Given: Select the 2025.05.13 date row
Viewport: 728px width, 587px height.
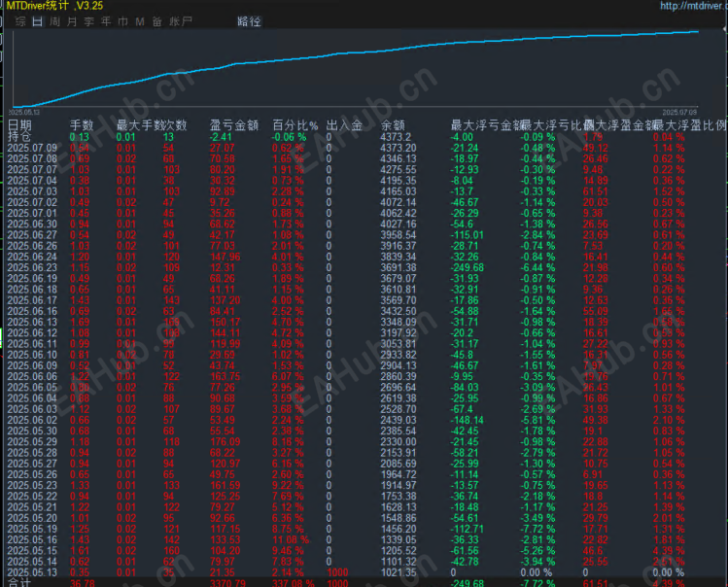Looking at the screenshot, I should [x=32, y=572].
